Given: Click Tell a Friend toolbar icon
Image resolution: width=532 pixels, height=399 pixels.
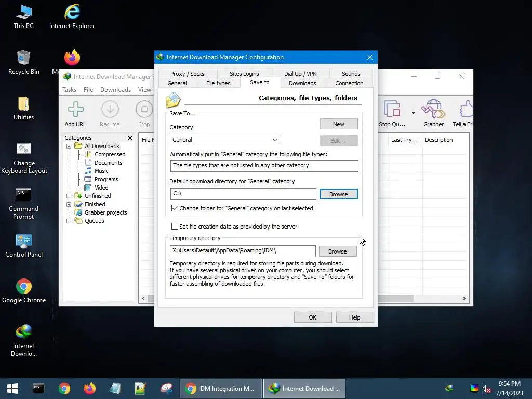Looking at the screenshot, I should (x=463, y=114).
